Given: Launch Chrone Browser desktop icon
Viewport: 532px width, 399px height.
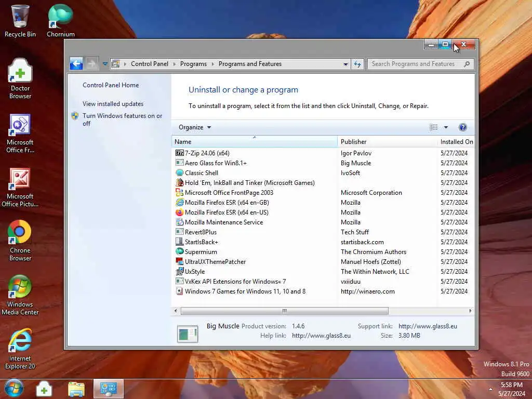Looking at the screenshot, I should point(20,241).
